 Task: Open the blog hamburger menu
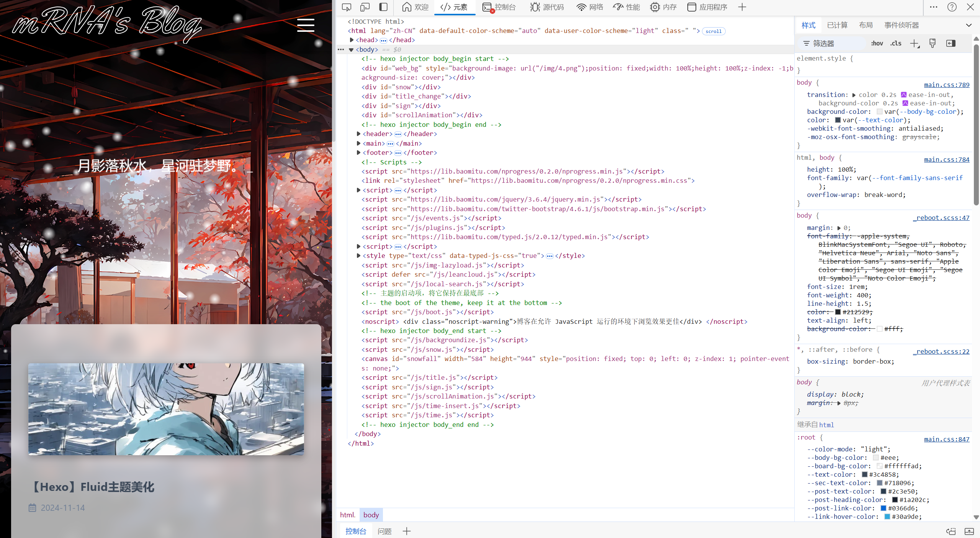306,25
